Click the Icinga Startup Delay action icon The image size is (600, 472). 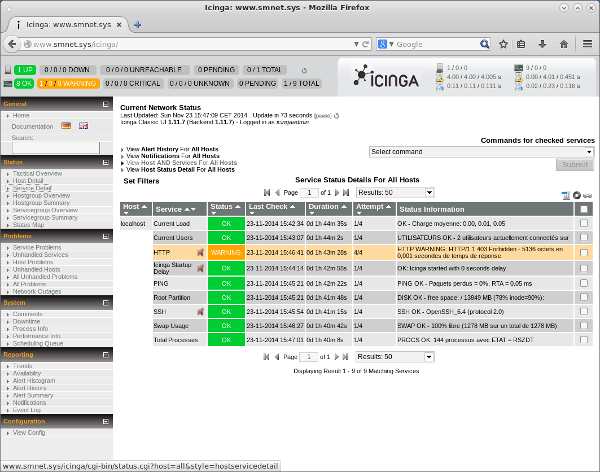click(201, 268)
